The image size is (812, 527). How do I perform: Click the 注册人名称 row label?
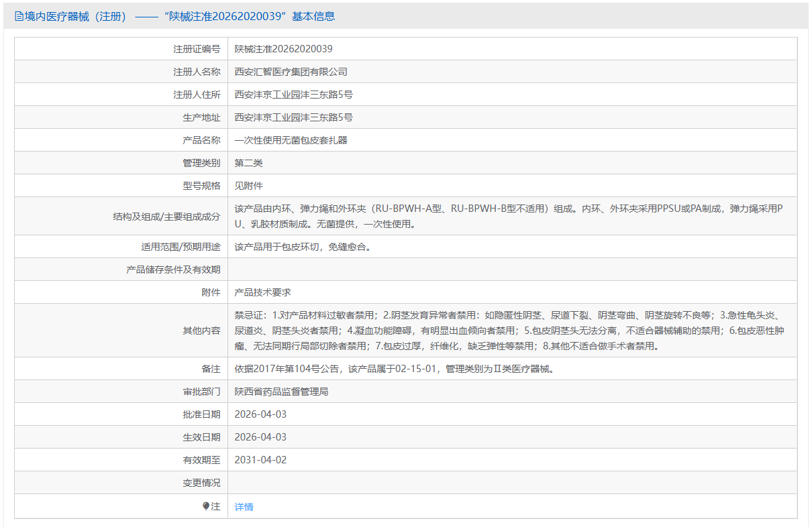click(x=197, y=72)
